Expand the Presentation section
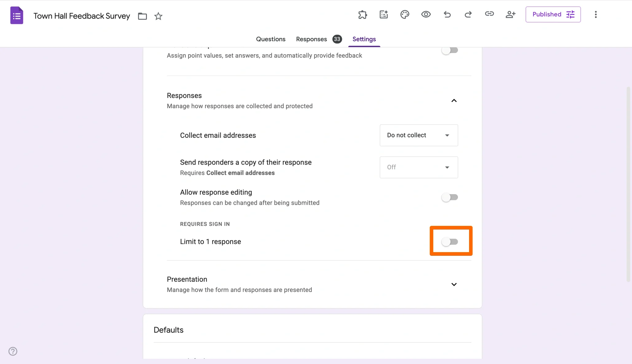 (454, 284)
